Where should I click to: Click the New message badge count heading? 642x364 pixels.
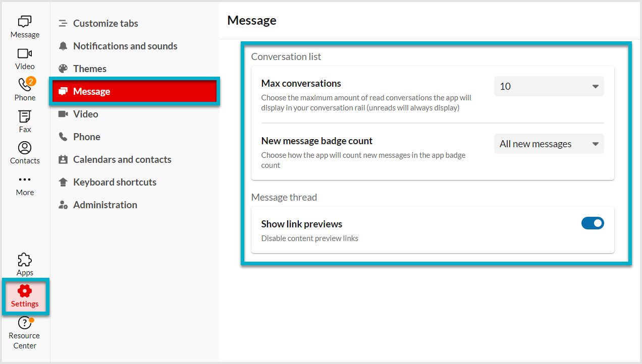pyautogui.click(x=317, y=141)
